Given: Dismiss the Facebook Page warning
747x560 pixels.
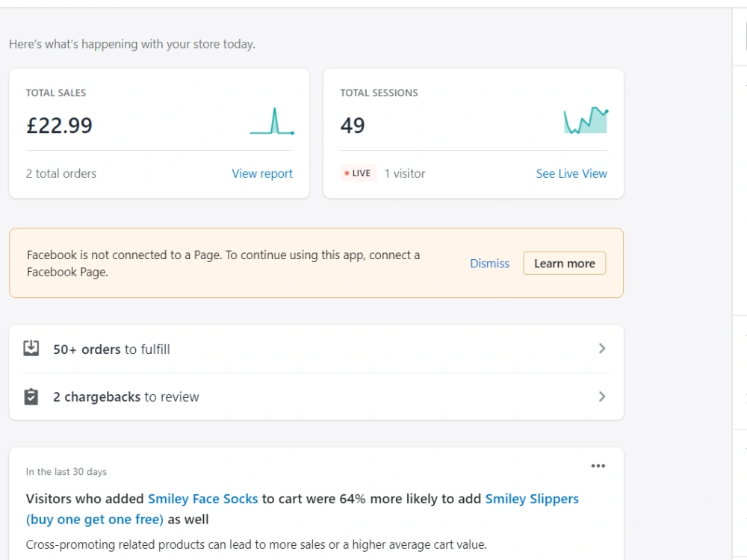Looking at the screenshot, I should (489, 264).
